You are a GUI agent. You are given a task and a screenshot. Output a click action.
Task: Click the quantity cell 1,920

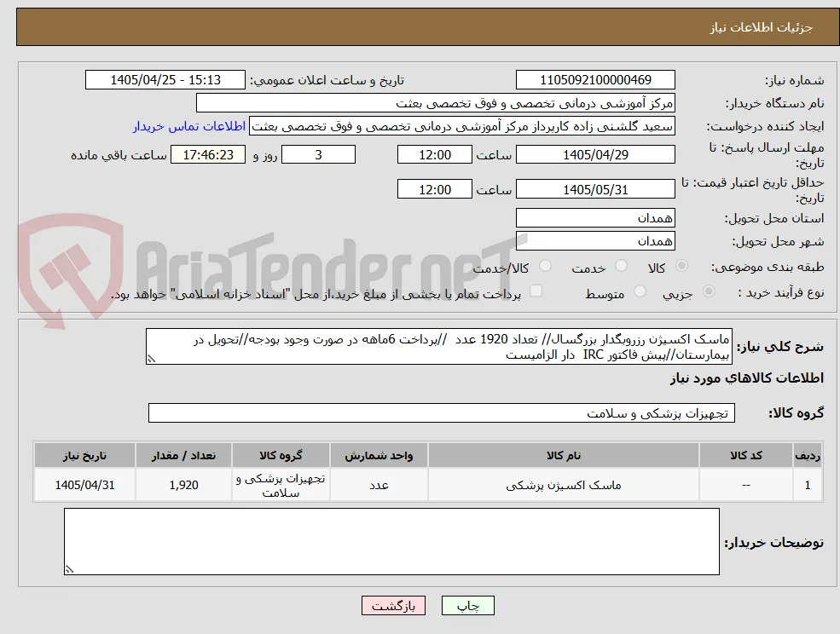point(183,485)
